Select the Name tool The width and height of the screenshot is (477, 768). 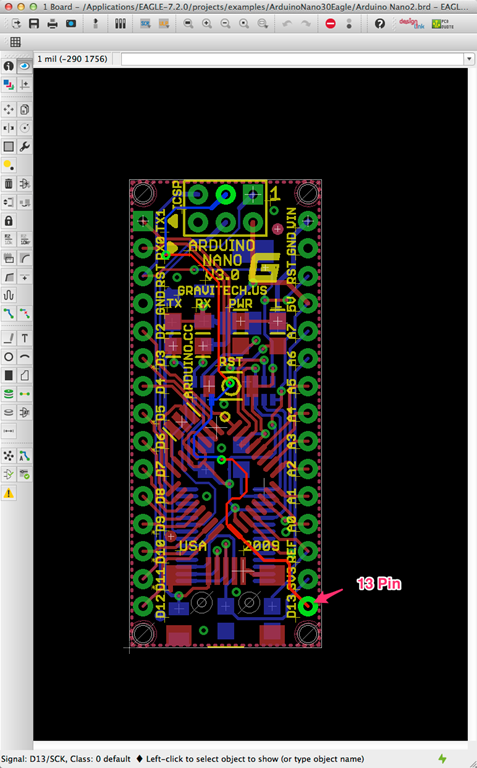click(9, 240)
